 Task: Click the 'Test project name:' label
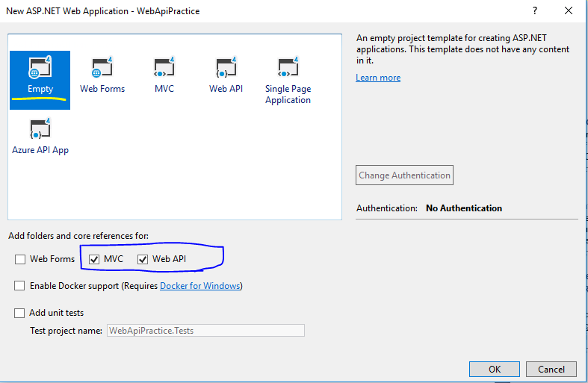click(x=66, y=331)
